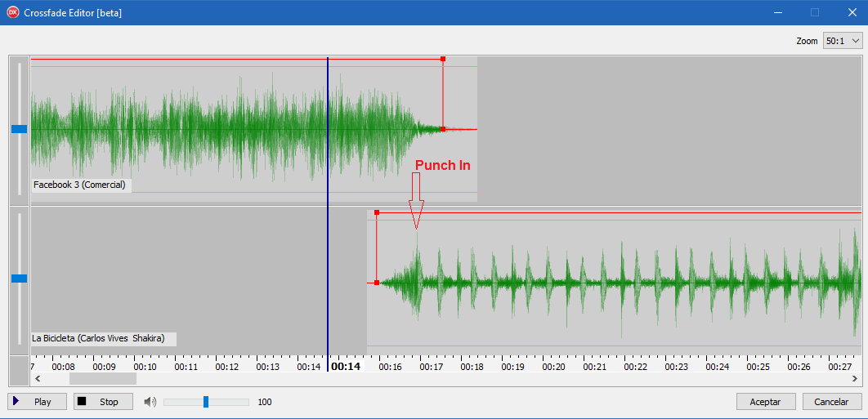Click the Crossfade Editor app icon in title bar
This screenshot has height=419, width=868.
pyautogui.click(x=12, y=13)
